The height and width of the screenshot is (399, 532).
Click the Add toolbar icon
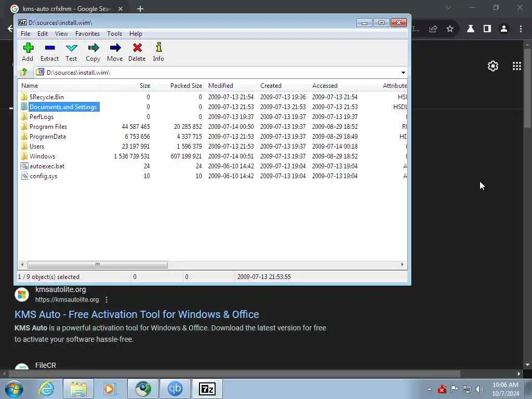[x=28, y=52]
